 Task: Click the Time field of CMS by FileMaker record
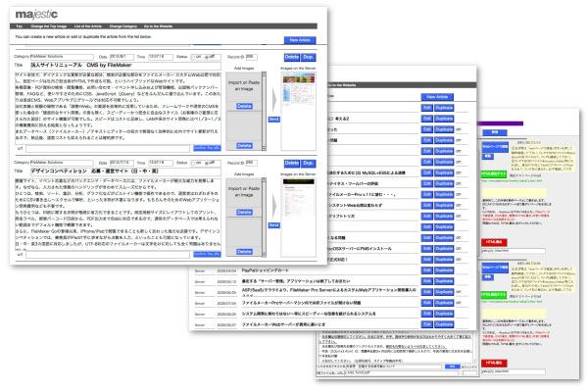(x=161, y=57)
